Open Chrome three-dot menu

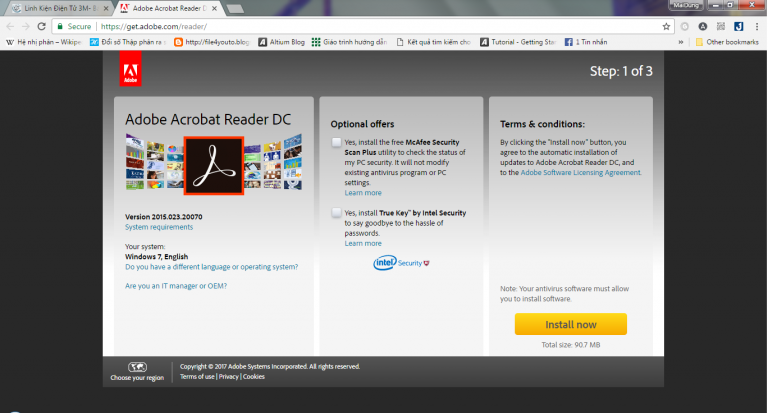click(x=757, y=26)
